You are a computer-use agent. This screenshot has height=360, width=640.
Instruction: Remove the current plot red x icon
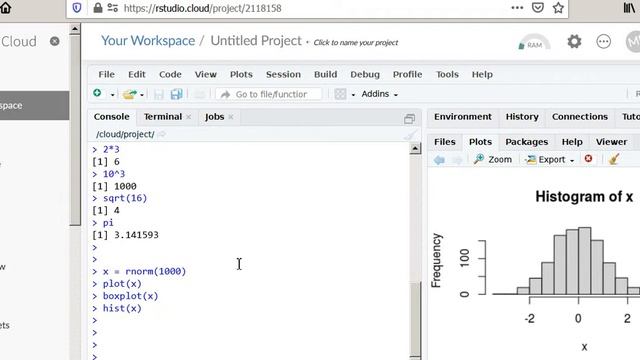(588, 159)
